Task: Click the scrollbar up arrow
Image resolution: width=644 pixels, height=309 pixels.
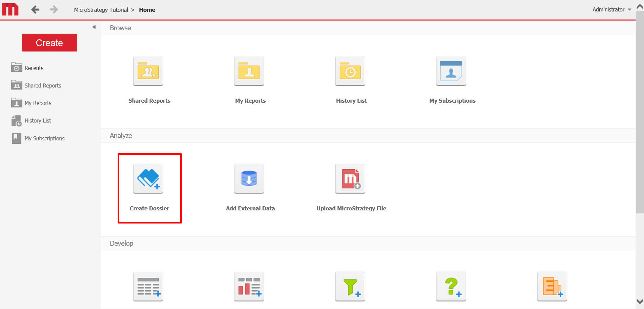Action: tap(640, 7)
